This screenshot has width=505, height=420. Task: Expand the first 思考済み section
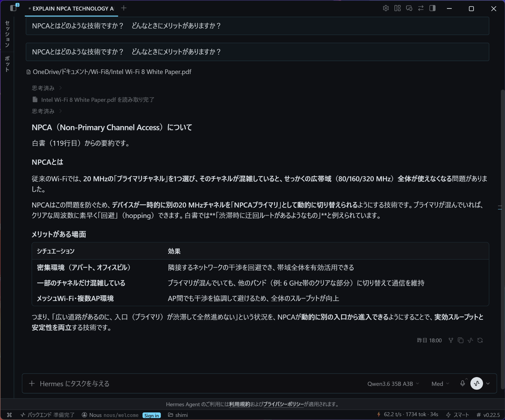coord(46,88)
